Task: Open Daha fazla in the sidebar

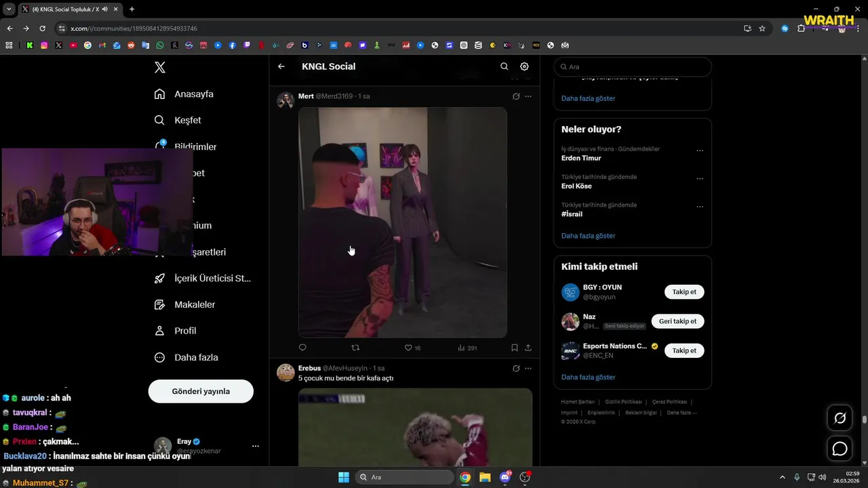Action: [186, 357]
